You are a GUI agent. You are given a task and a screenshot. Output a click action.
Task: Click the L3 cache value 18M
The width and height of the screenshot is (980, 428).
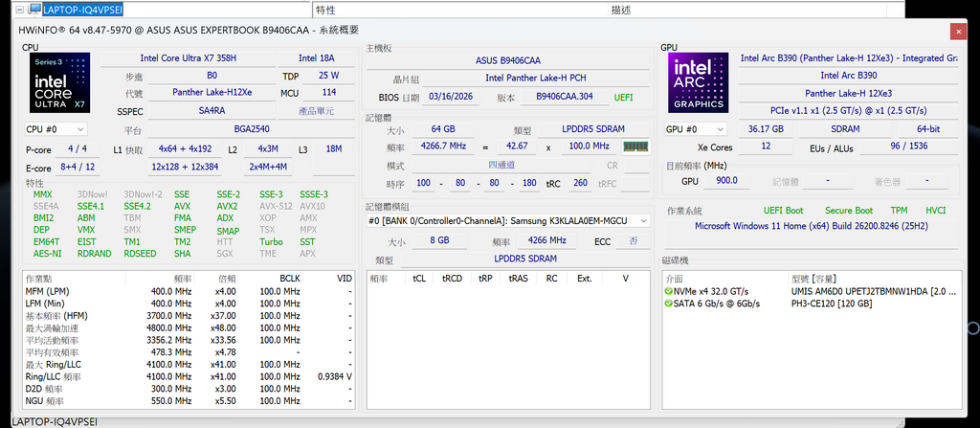click(334, 149)
